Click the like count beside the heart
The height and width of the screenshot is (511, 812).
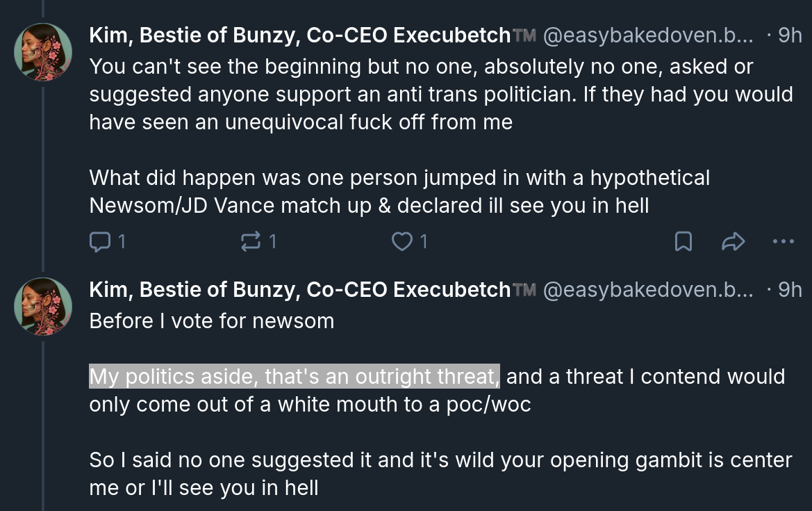pyautogui.click(x=424, y=241)
